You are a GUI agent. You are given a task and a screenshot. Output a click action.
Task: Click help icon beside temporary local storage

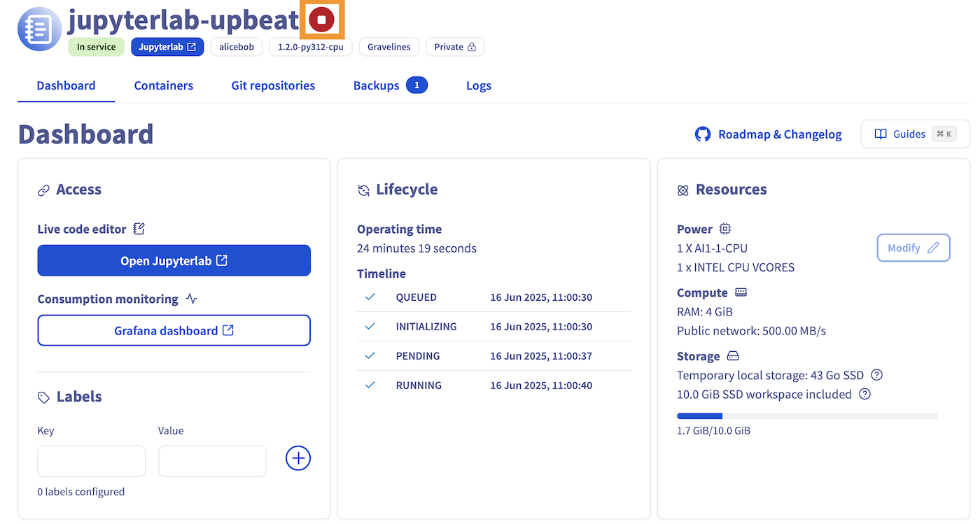coord(876,375)
